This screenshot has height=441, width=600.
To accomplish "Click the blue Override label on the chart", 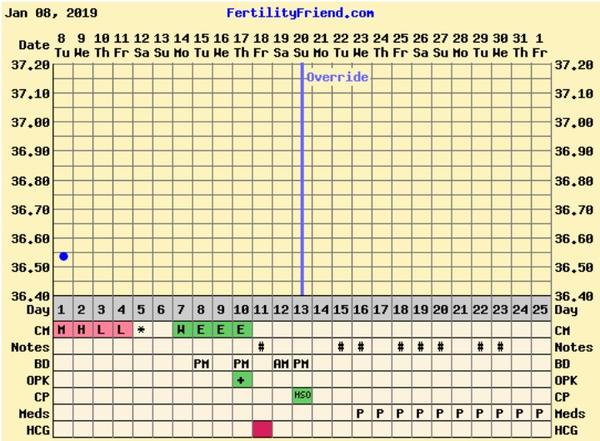I will pos(337,77).
